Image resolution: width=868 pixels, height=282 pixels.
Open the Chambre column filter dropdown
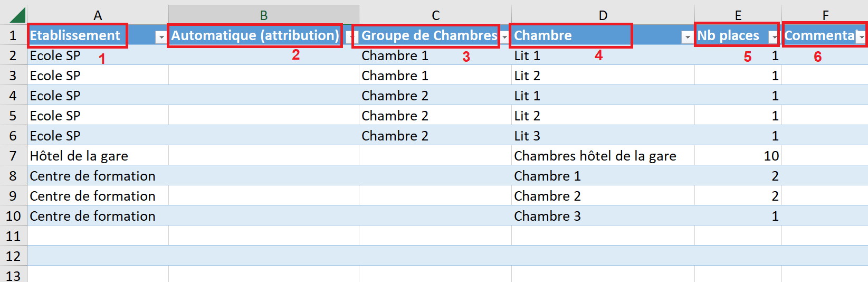click(x=686, y=37)
